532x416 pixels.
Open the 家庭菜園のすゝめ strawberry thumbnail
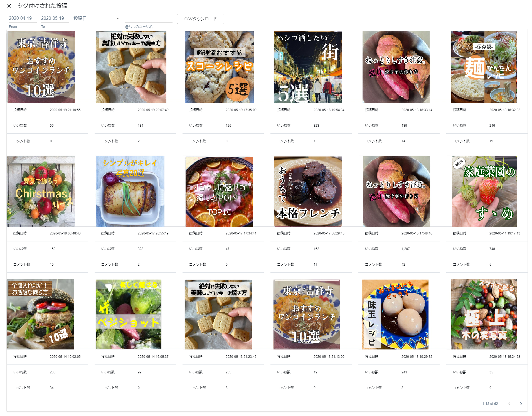point(484,191)
